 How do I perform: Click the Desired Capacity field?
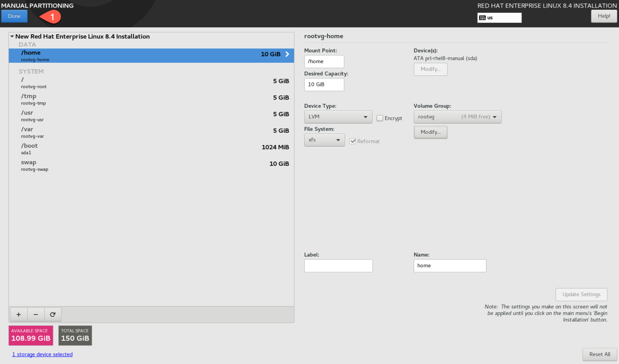(x=324, y=85)
